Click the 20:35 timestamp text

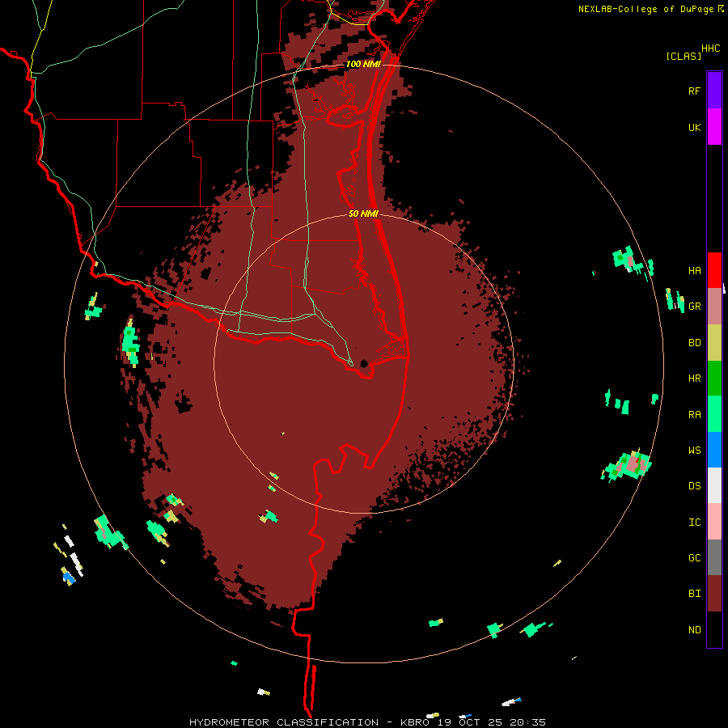click(527, 722)
